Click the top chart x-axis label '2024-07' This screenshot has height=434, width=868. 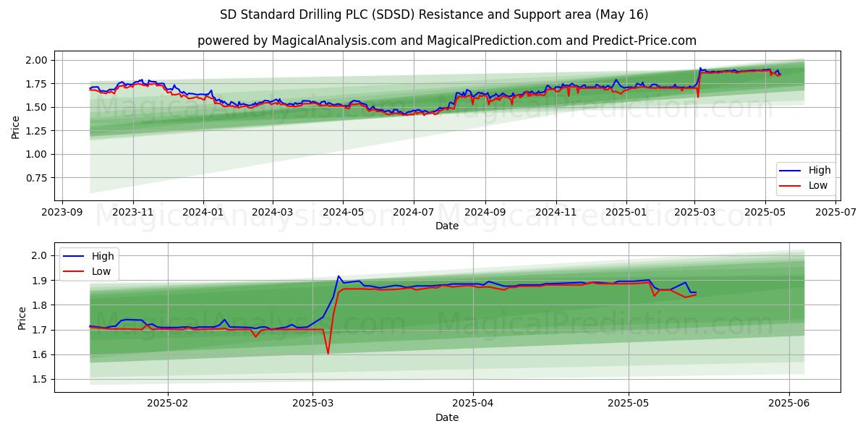[x=413, y=213]
